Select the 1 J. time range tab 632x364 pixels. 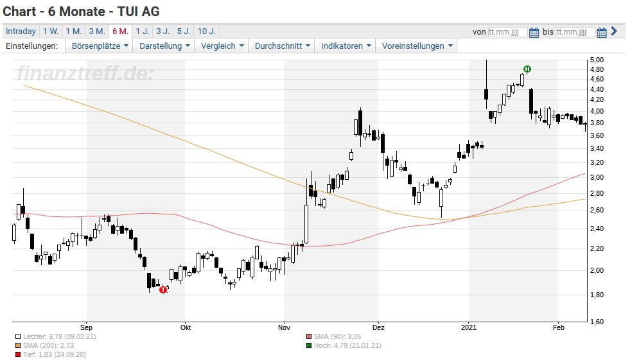coord(143,31)
